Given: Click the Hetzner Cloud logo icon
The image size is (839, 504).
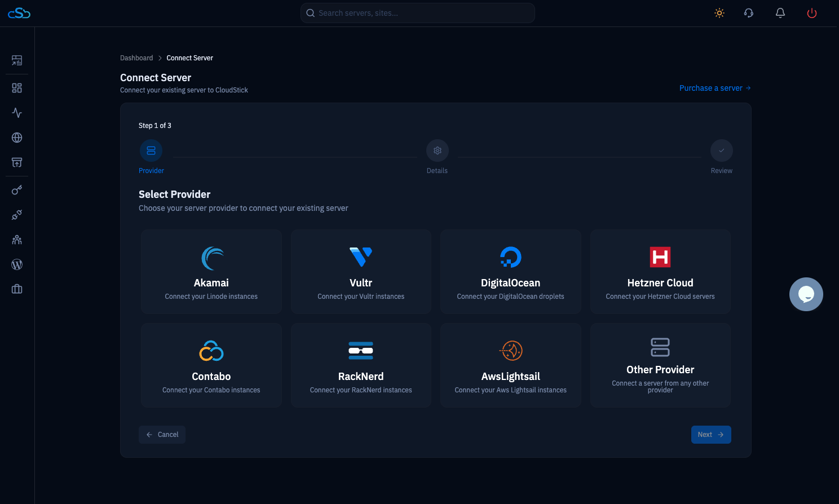Looking at the screenshot, I should coord(660,257).
